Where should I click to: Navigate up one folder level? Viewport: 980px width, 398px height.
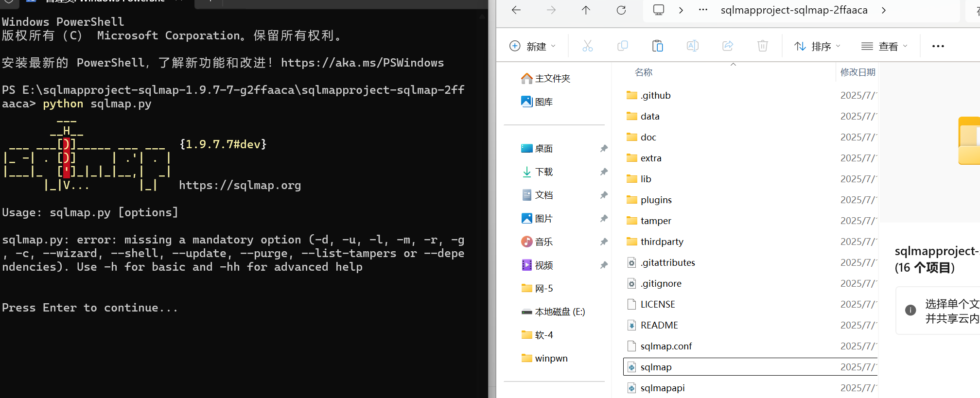coord(586,10)
